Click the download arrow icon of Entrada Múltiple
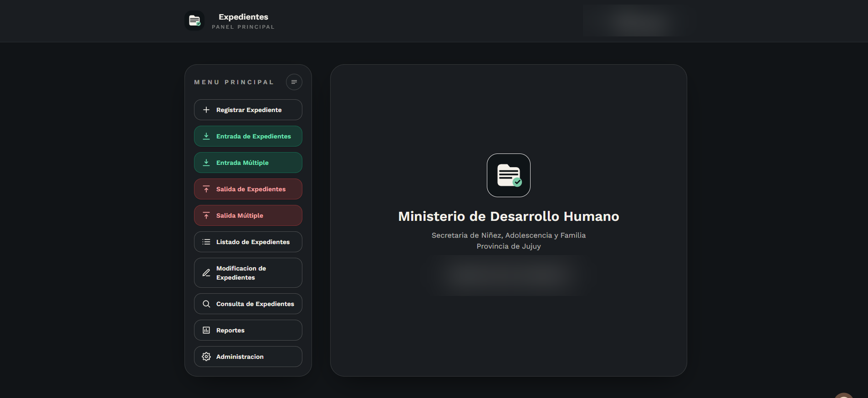 click(x=206, y=163)
